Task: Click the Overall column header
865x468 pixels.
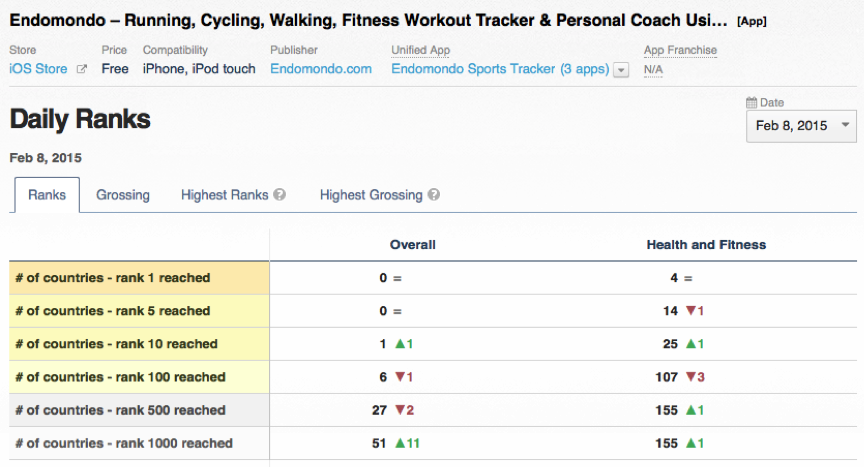Action: (x=412, y=245)
